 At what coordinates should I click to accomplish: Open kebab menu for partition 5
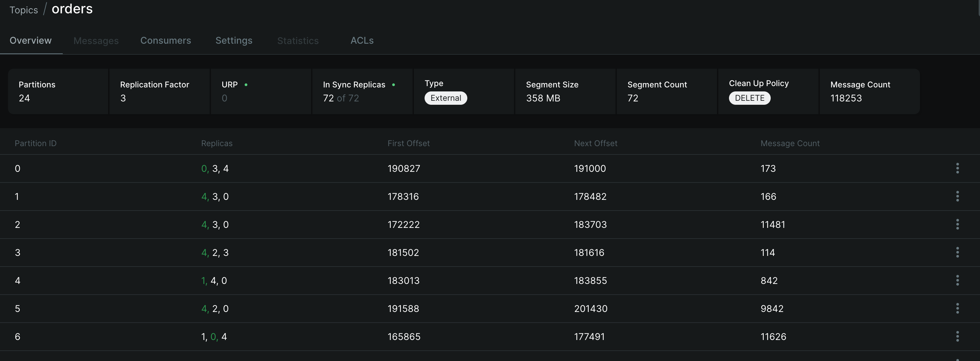(957, 309)
